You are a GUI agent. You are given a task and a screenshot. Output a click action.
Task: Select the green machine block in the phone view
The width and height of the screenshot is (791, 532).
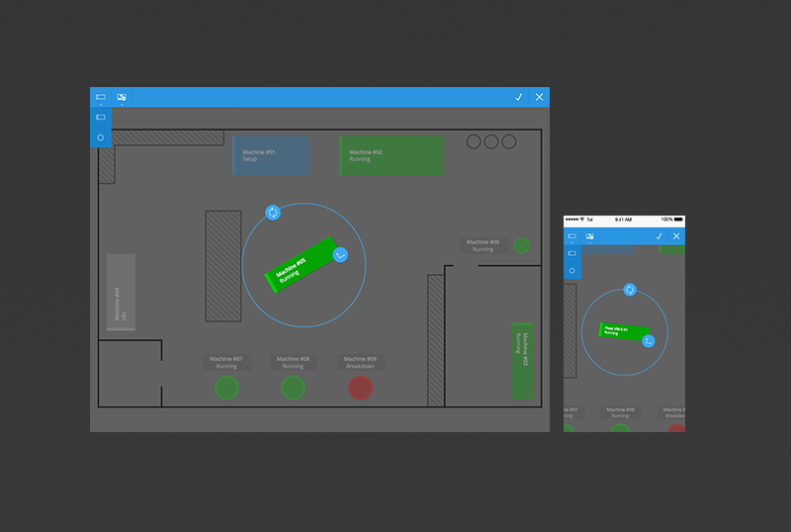click(624, 331)
